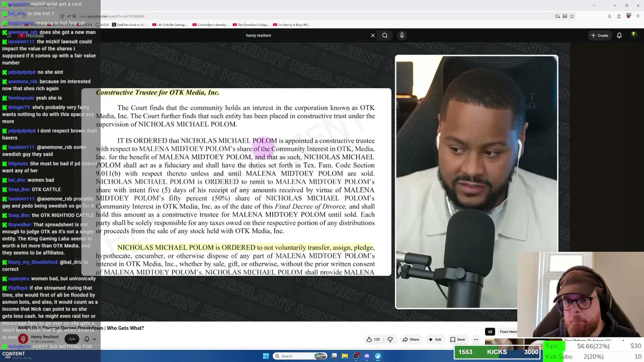This screenshot has width=644, height=362.
Task: Open the Telegram icon on the taskbar
Action: click(x=378, y=356)
